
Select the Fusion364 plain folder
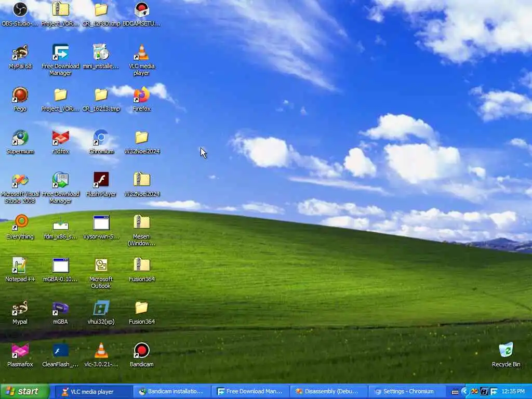click(x=141, y=312)
